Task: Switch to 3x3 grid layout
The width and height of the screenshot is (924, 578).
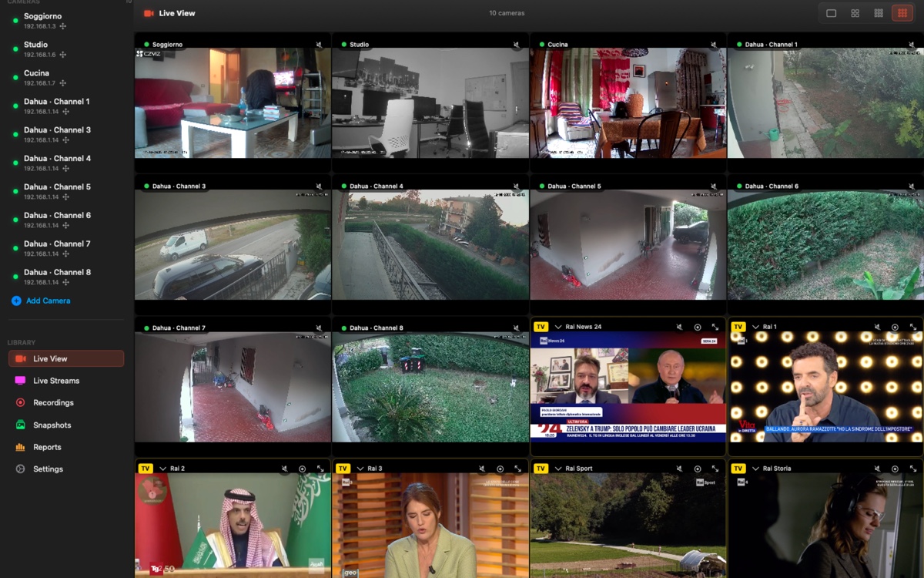Action: [x=879, y=13]
